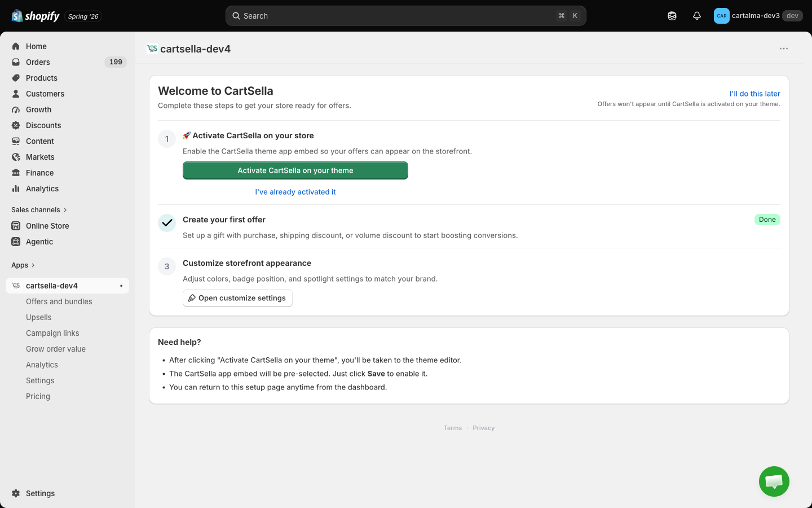Open the Terms link in footer
The image size is (812, 508).
click(453, 428)
